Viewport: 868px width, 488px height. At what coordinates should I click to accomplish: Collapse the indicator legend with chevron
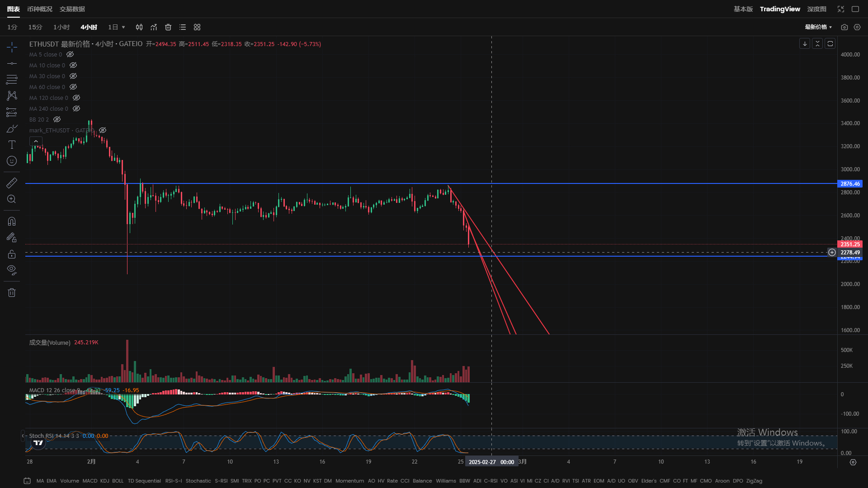36,141
